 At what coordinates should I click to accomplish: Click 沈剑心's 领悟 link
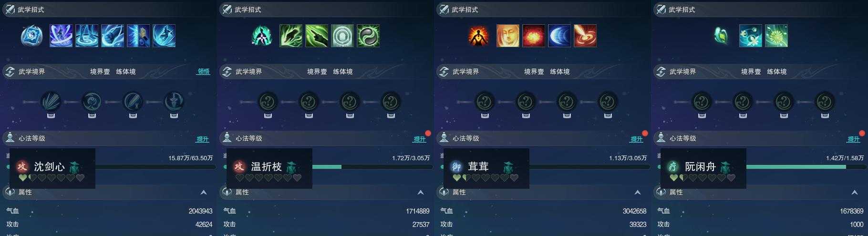[204, 72]
